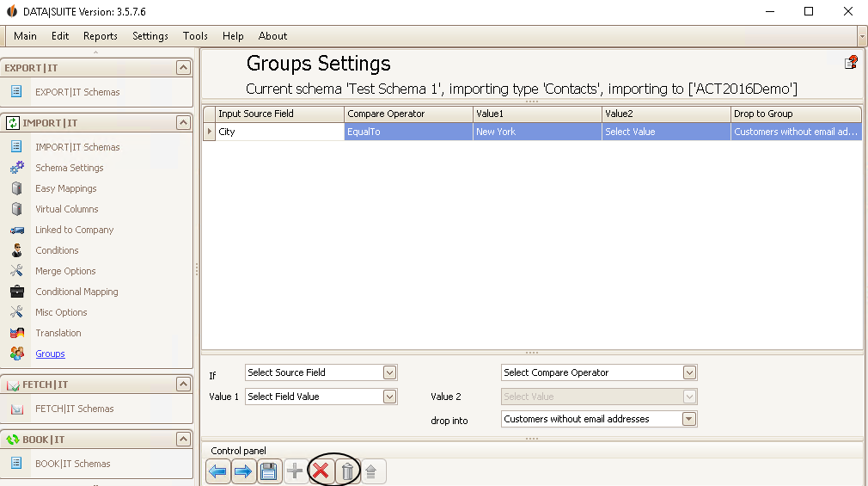Click the trash bin icon
This screenshot has height=486, width=868.
point(347,471)
